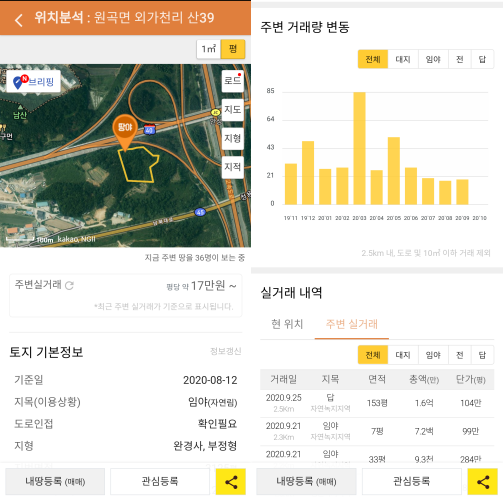Tap the 거래일 column header
The image size is (503, 500).
point(284,379)
